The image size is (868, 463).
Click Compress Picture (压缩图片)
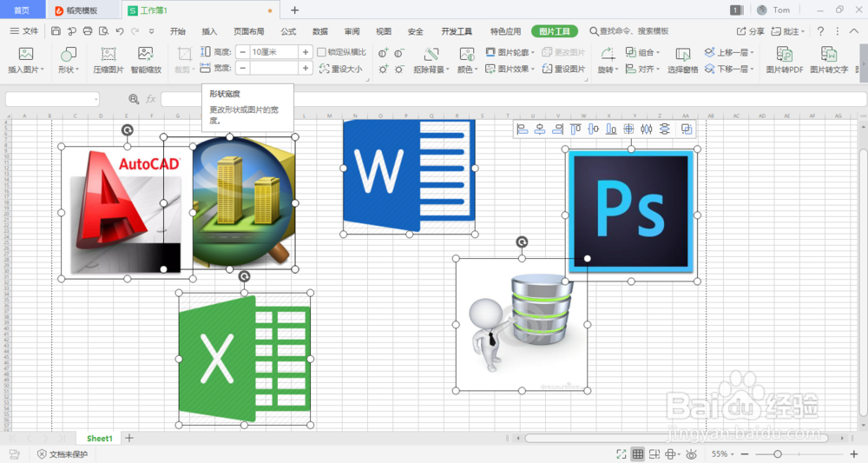point(108,60)
